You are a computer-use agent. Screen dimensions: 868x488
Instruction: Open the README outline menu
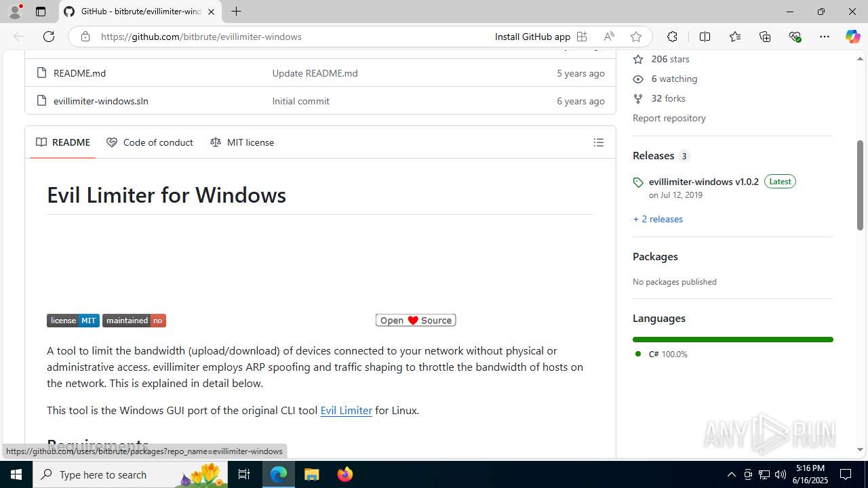(x=598, y=142)
